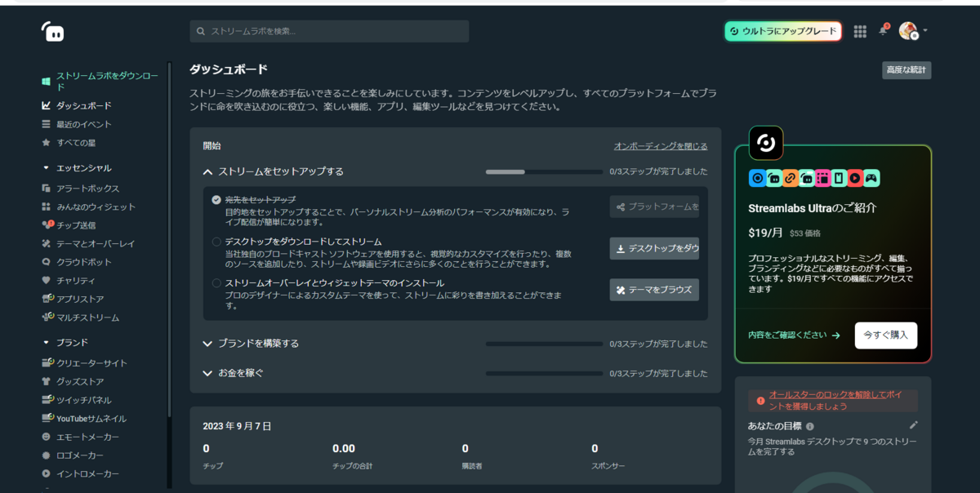Click the チップ送信 icon in sidebar

[47, 224]
